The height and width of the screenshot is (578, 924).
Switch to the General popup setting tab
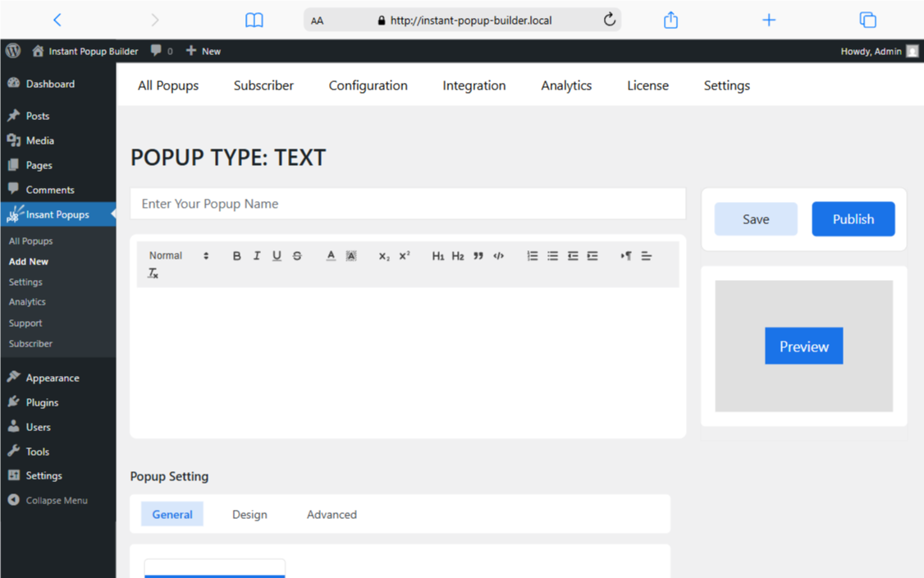(x=172, y=514)
